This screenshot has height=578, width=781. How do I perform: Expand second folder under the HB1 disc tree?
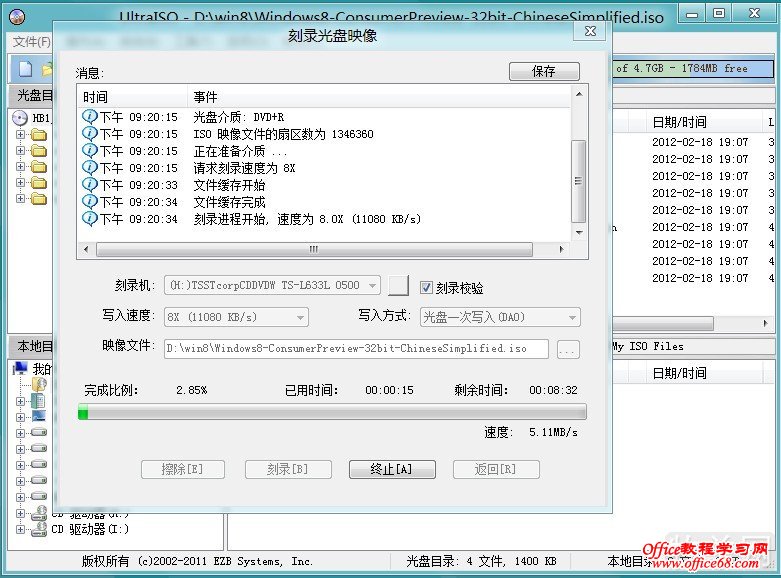[x=20, y=150]
